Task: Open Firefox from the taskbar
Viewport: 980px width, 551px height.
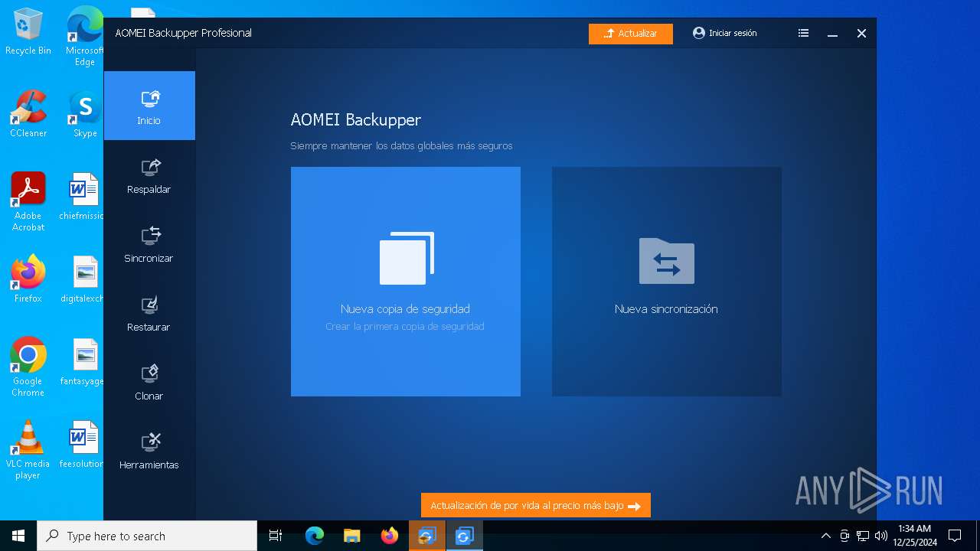Action: click(390, 536)
